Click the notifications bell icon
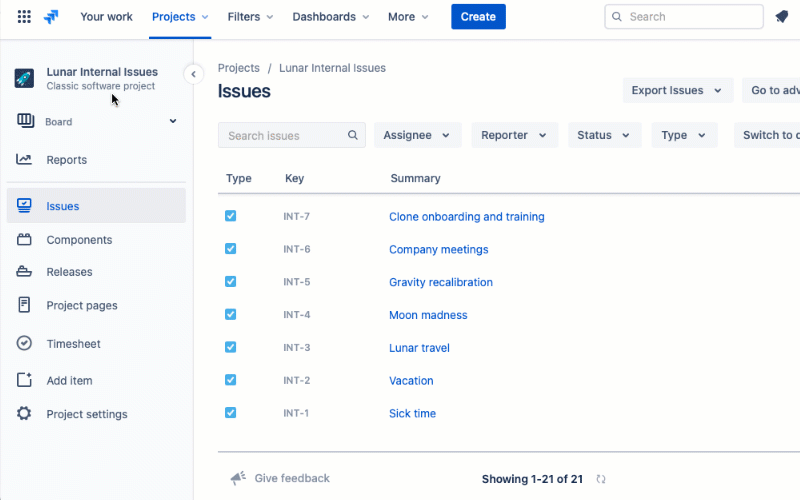Viewport: 800px width, 500px height. point(781,17)
